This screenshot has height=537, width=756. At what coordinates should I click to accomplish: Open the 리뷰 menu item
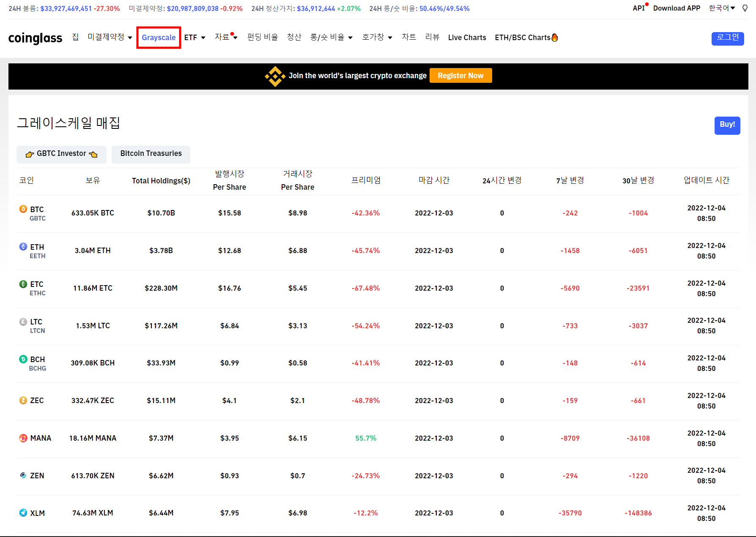coord(432,37)
